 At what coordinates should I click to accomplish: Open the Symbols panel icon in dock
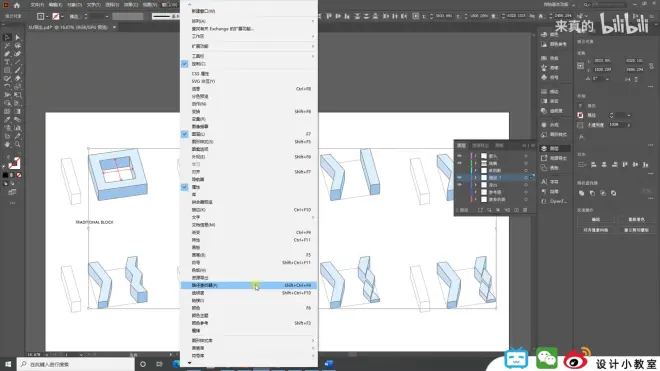544,77
